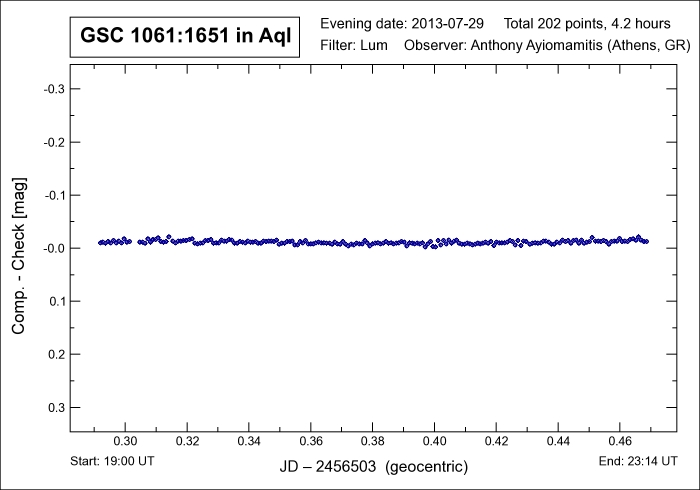
Task: Click the 0.3 tick label at y-axis bottom
Action: tap(53, 407)
